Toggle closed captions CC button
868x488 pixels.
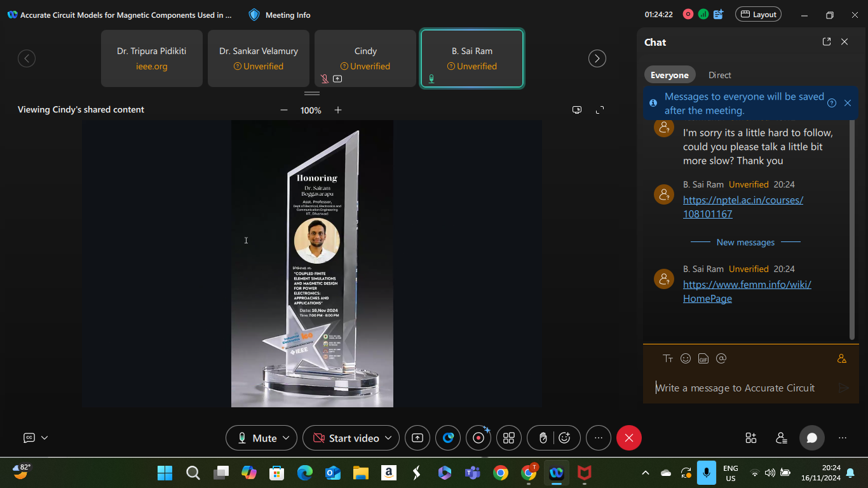[29, 438]
